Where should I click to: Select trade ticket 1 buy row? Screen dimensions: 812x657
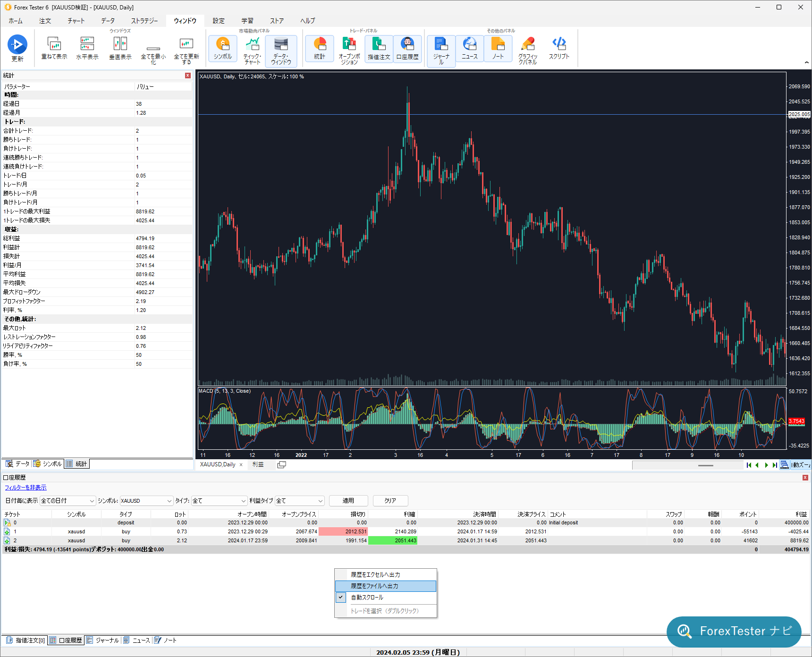click(406, 531)
